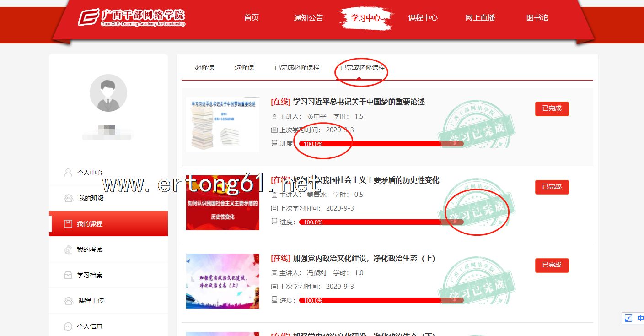Open 网上直播 from the navigation bar
Screen dimensions: 644x336
(480, 18)
